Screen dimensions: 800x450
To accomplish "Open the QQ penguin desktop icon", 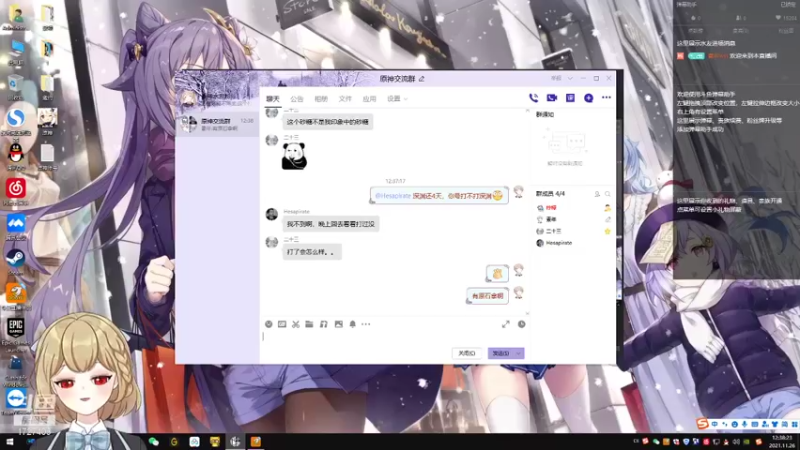I will click(x=16, y=156).
